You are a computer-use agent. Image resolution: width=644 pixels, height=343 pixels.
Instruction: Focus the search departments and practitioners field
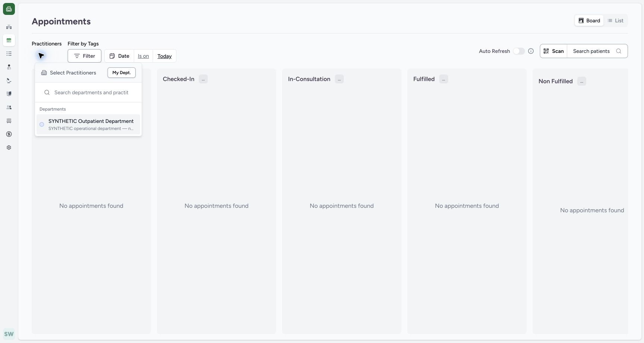tap(88, 92)
